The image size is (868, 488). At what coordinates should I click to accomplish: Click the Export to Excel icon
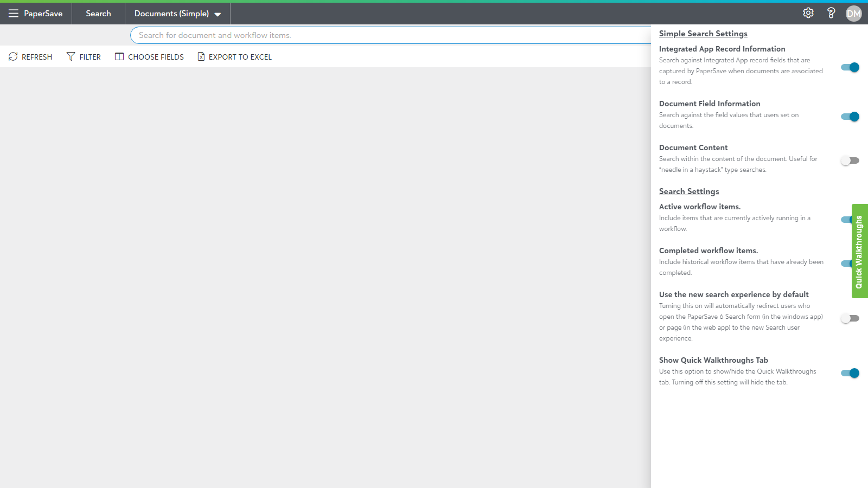click(201, 57)
